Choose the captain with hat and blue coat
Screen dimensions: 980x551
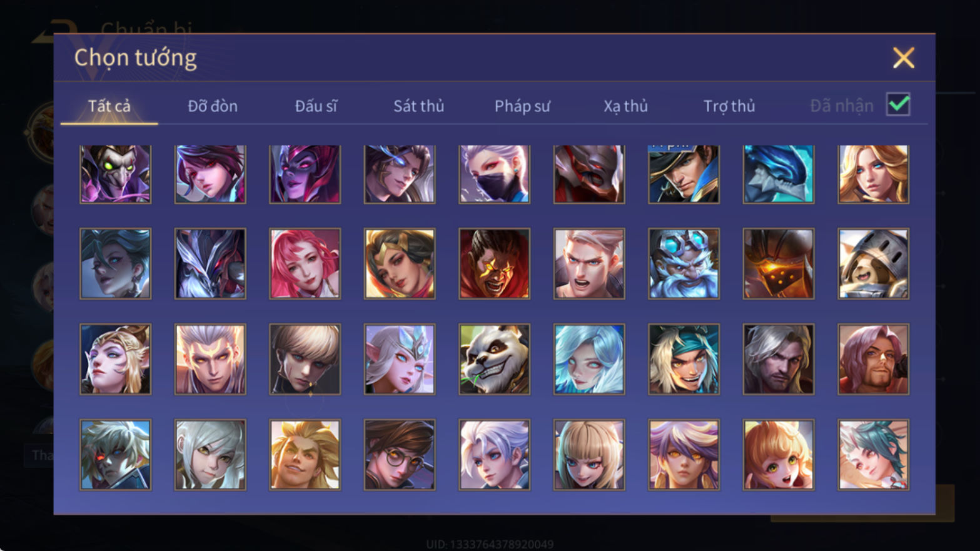click(684, 174)
